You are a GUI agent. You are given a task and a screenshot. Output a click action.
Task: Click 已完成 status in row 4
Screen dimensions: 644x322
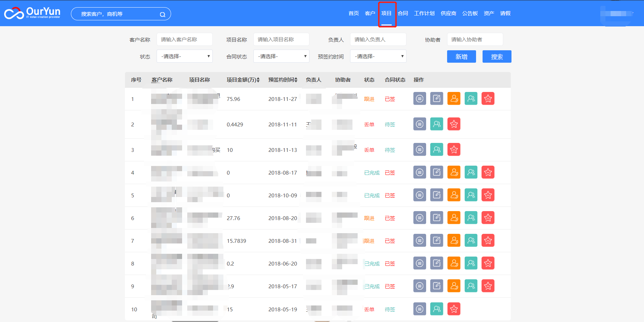tap(372, 173)
